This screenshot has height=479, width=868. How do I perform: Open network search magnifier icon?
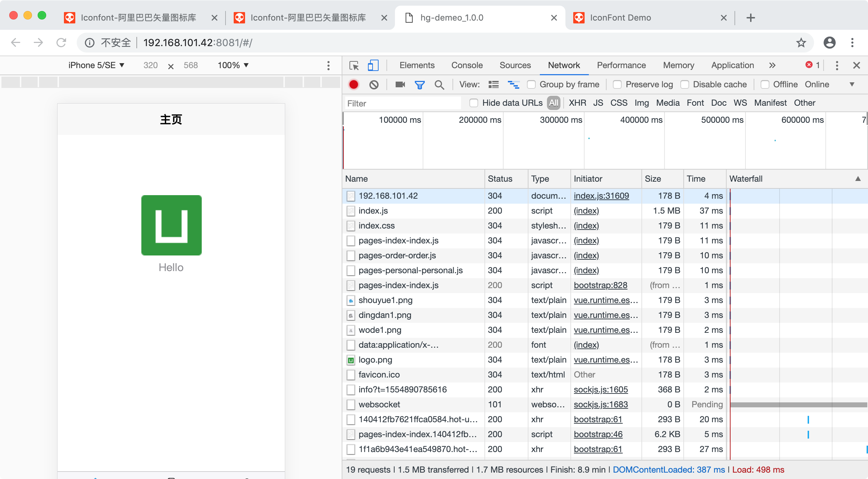439,84
